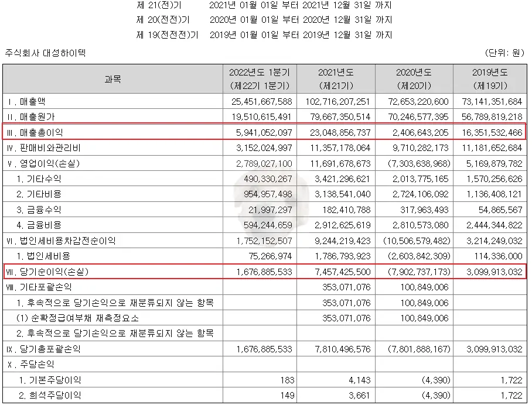The width and height of the screenshot is (532, 405).
Task: Select the 1. 기본주당이익 row label
Action: [50, 380]
